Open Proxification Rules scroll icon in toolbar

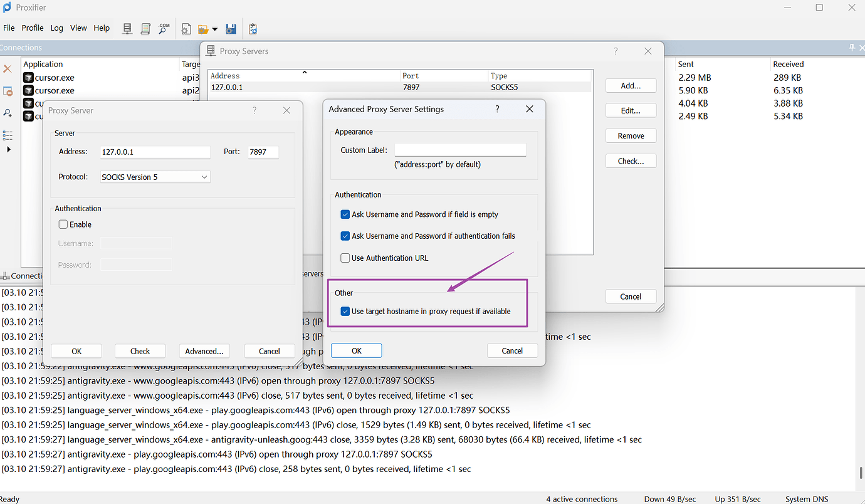click(145, 29)
